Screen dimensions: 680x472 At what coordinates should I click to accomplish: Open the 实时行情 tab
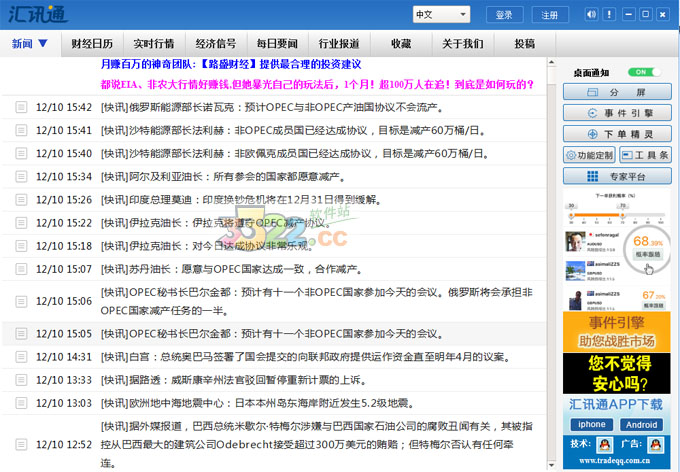point(154,44)
